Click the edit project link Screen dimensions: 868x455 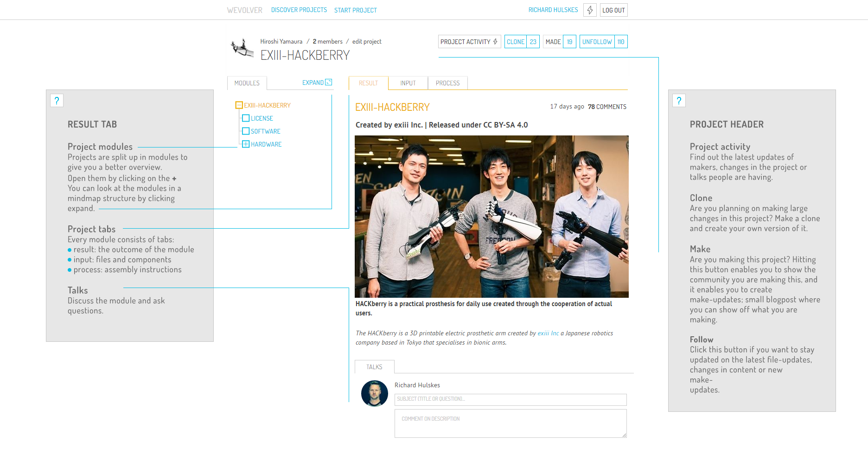coord(367,41)
